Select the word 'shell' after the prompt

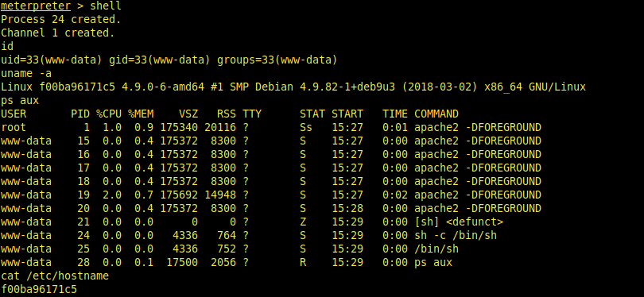106,6
